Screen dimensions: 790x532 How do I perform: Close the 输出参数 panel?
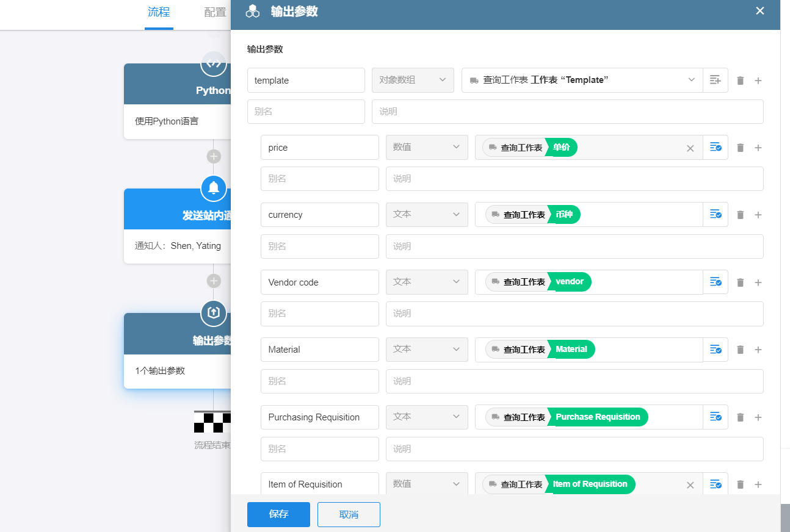760,11
